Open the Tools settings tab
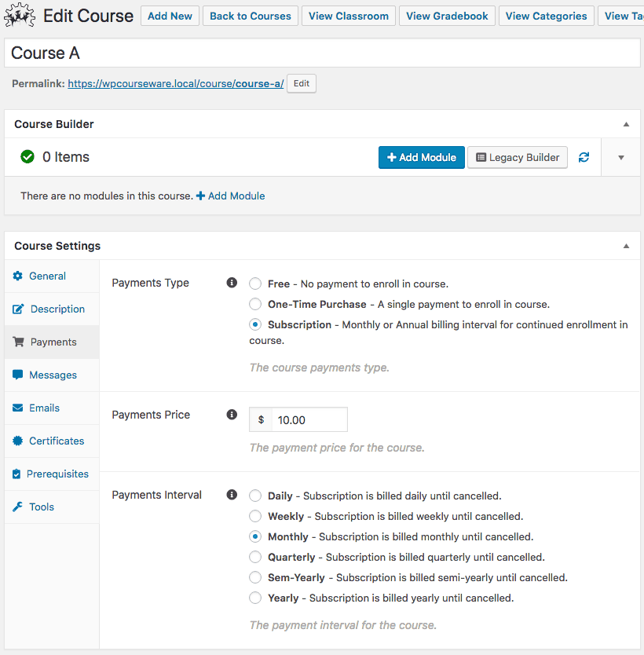 click(52, 507)
